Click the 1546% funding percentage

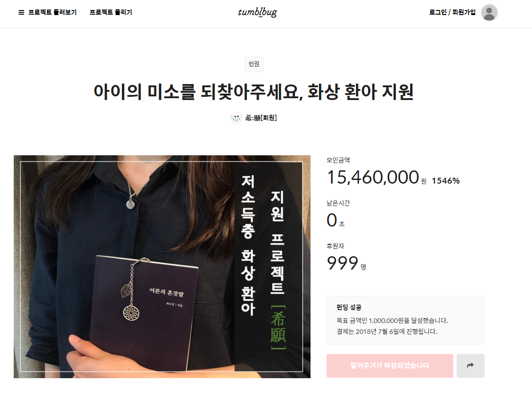tap(446, 180)
